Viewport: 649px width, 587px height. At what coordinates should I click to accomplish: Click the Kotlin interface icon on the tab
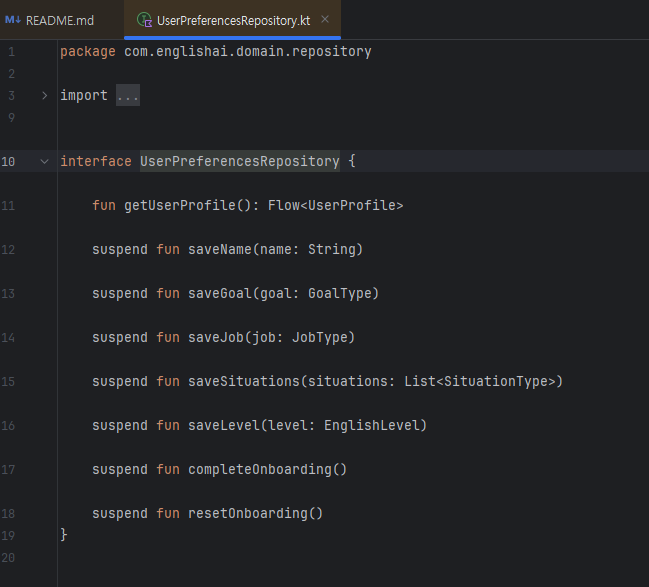pyautogui.click(x=144, y=20)
